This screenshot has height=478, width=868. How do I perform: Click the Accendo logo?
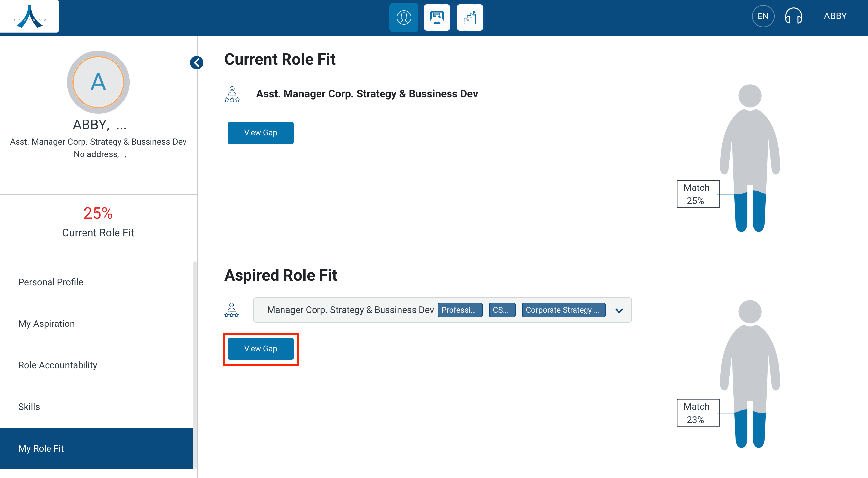click(30, 16)
